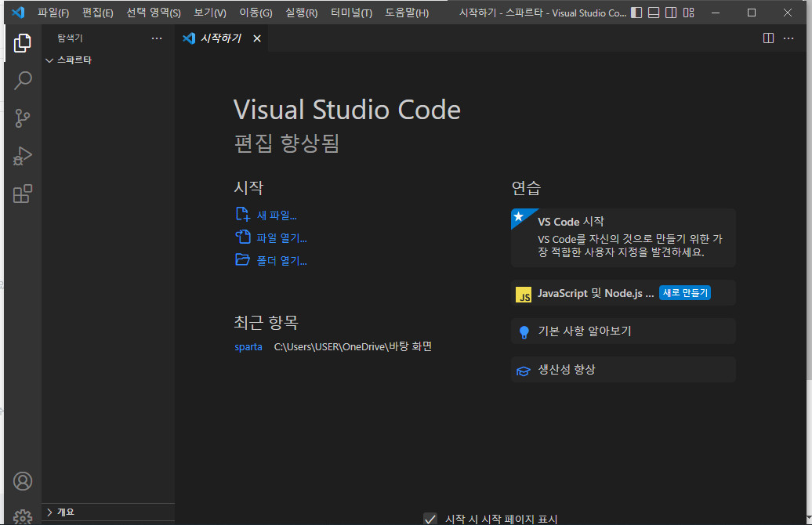Minimize the Visual Studio Code window
812x525 pixels.
[x=716, y=13]
